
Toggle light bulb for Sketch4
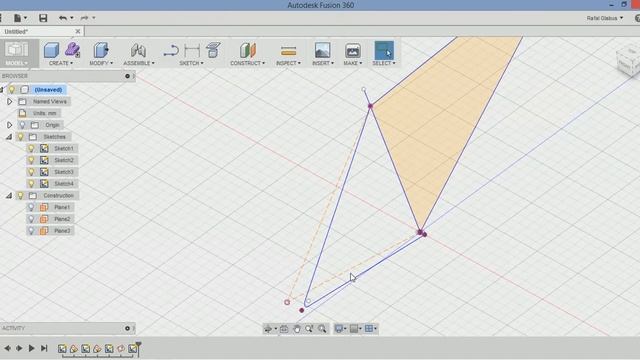click(31, 184)
